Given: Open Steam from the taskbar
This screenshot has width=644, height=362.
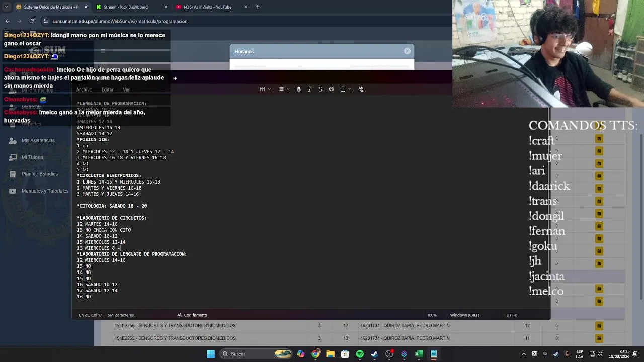Looking at the screenshot, I should pyautogui.click(x=374, y=354).
